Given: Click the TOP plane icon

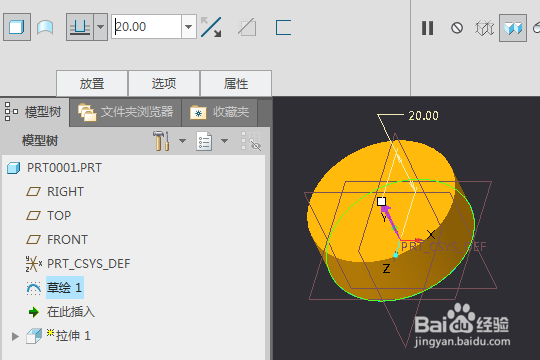Looking at the screenshot, I should coord(33,216).
